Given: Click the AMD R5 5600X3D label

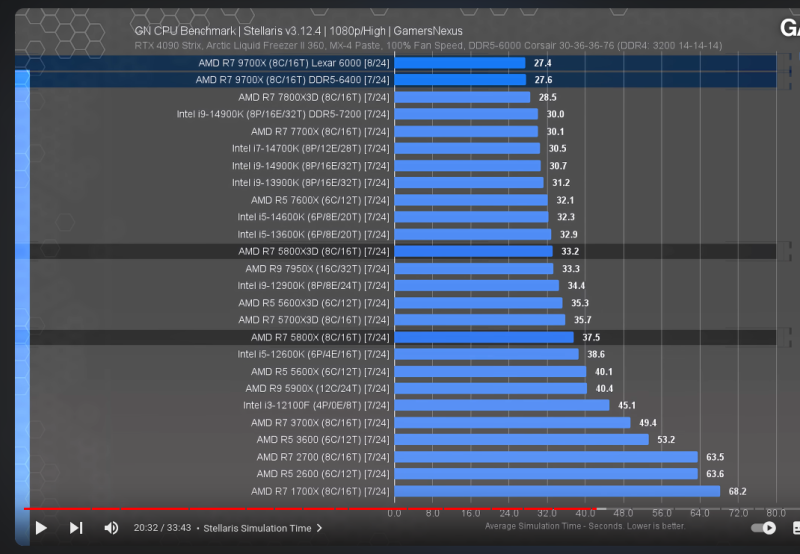Looking at the screenshot, I should pyautogui.click(x=314, y=303).
